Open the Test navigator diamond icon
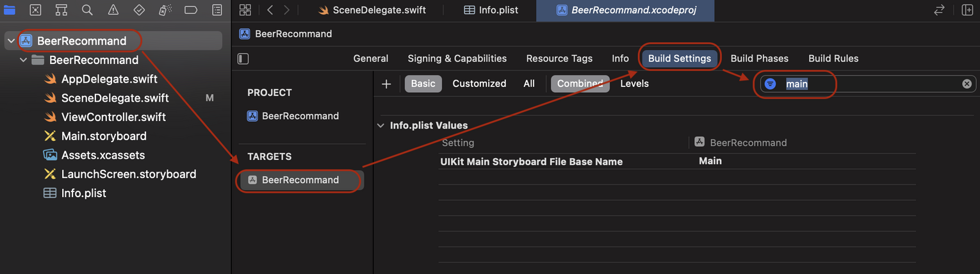Screen dimensions: 980x274 139,10
